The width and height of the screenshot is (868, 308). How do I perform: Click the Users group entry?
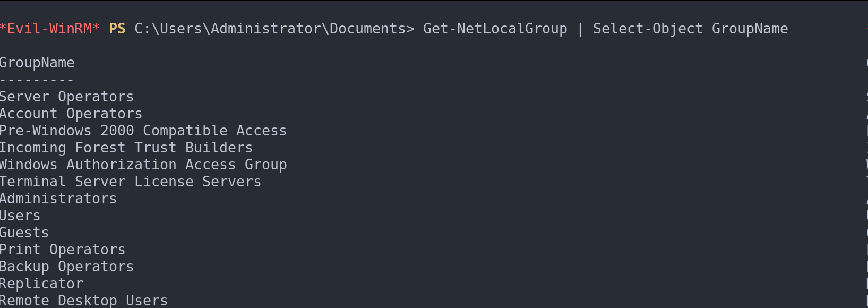tap(20, 216)
